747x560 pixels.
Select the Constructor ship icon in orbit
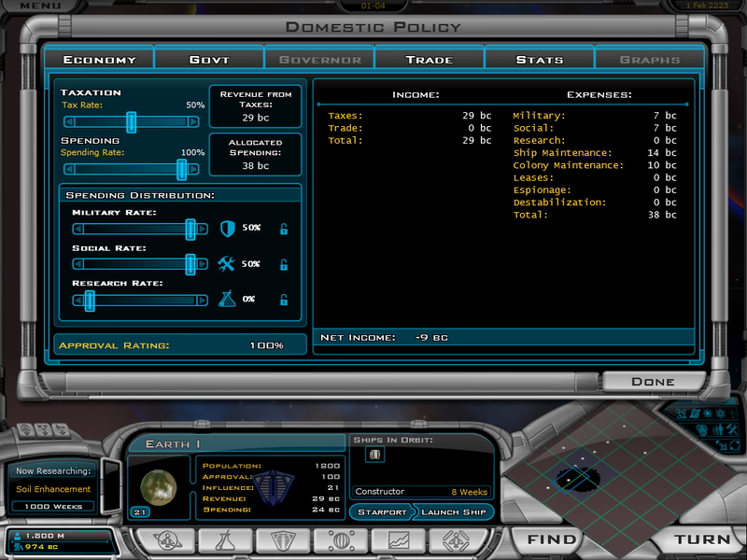coord(374,455)
